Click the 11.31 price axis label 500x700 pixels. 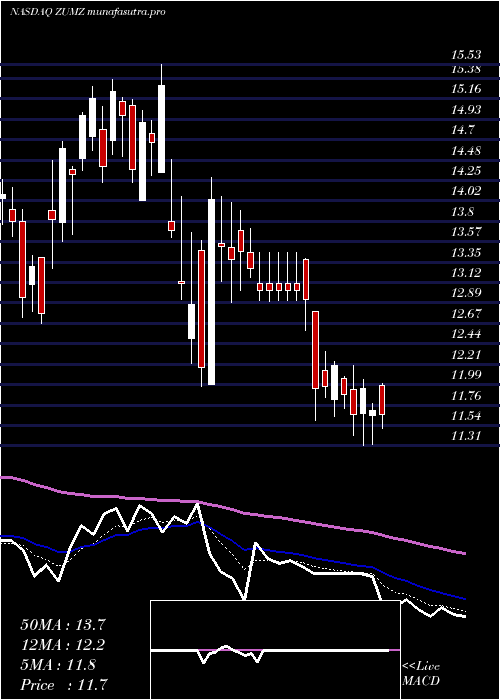point(466,436)
